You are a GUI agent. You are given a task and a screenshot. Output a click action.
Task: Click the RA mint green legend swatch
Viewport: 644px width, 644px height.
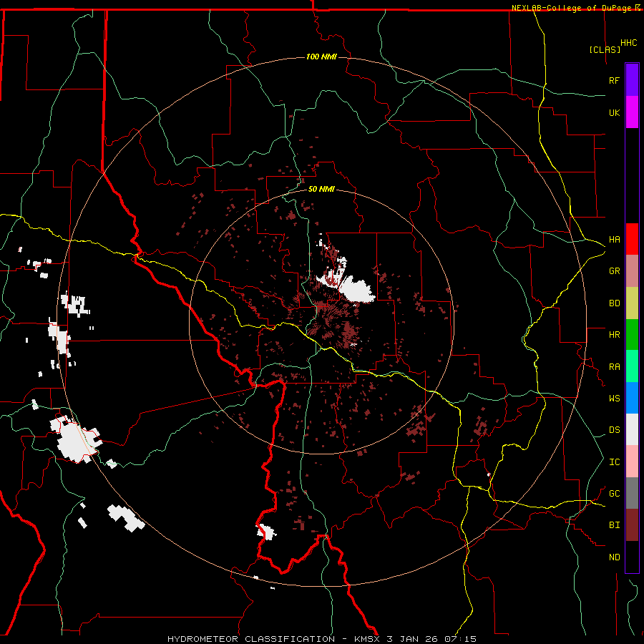[632, 366]
